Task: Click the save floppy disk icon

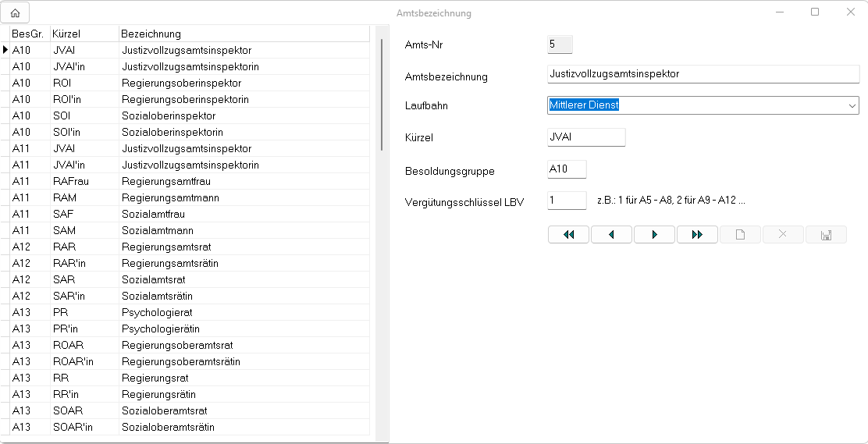Action: point(826,235)
